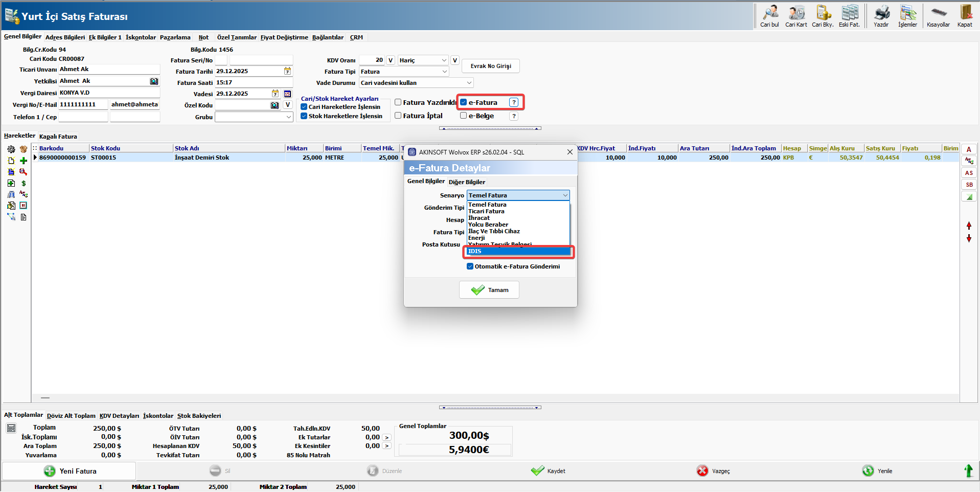
Task: Open calendar picker for Fatura Tarihi
Action: pyautogui.click(x=287, y=71)
